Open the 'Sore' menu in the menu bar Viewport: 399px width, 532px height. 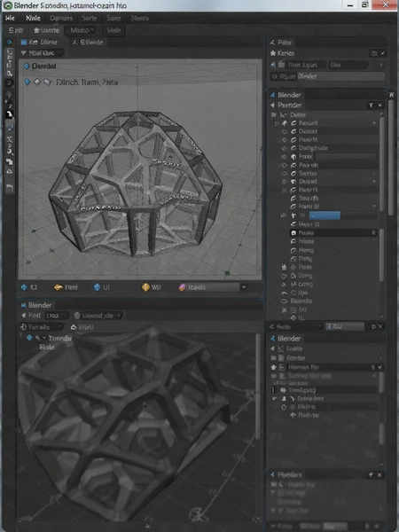tap(113, 18)
